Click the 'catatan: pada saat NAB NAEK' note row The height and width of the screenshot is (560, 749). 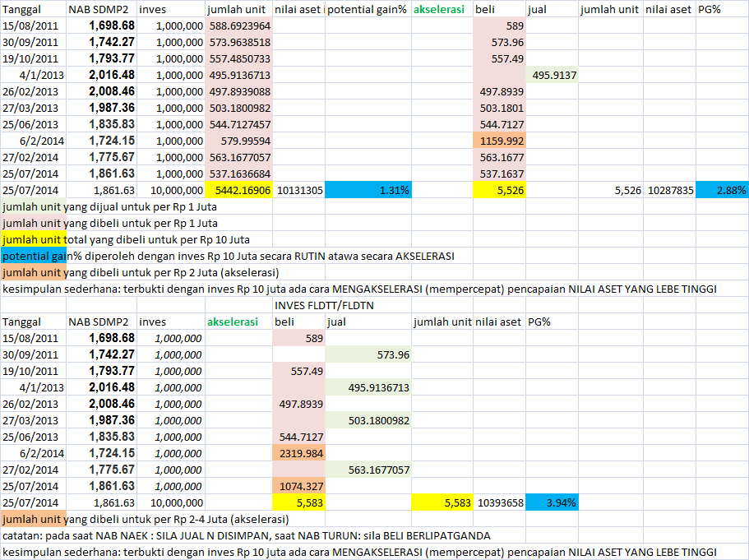click(247, 535)
